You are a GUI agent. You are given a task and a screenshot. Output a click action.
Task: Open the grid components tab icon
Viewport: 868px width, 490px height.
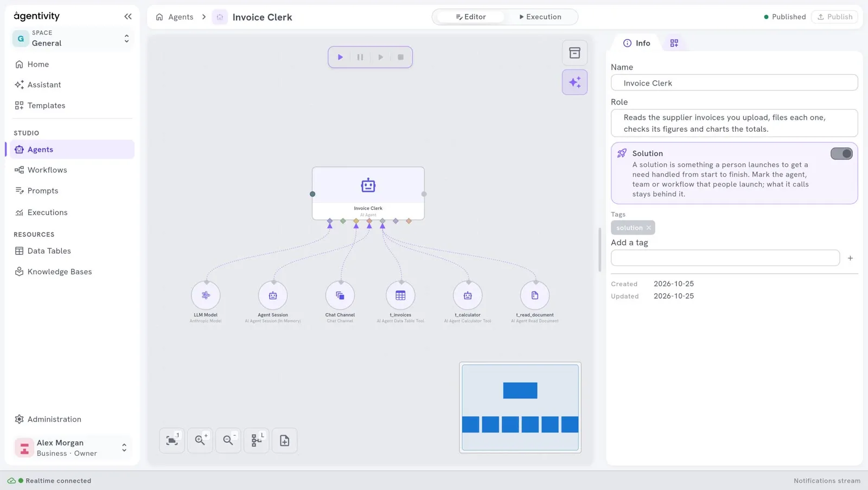[674, 43]
